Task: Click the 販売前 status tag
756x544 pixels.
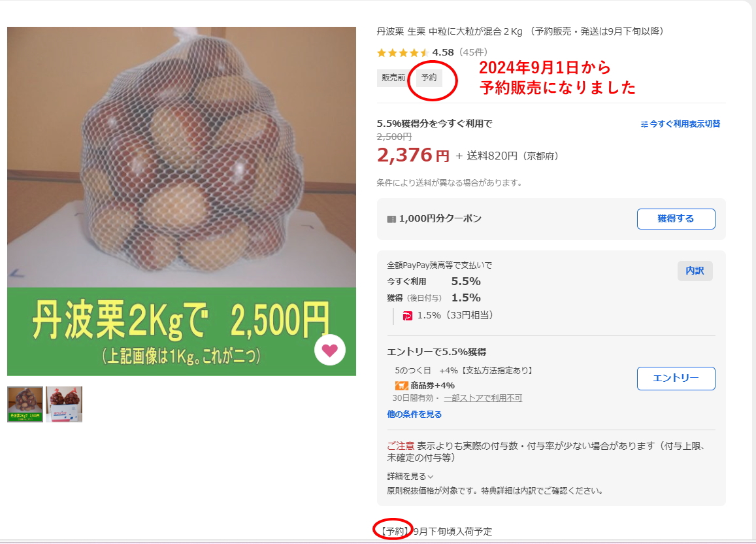Action: coord(393,78)
